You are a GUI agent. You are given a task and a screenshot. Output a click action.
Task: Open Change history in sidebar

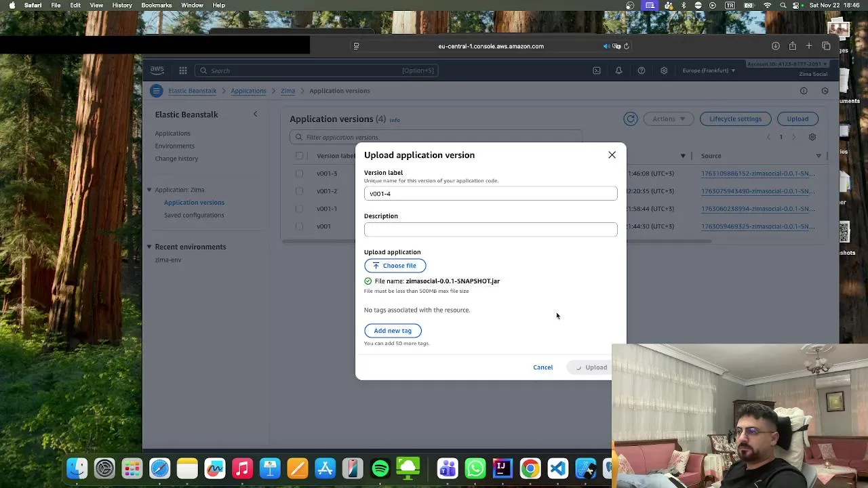click(176, 159)
